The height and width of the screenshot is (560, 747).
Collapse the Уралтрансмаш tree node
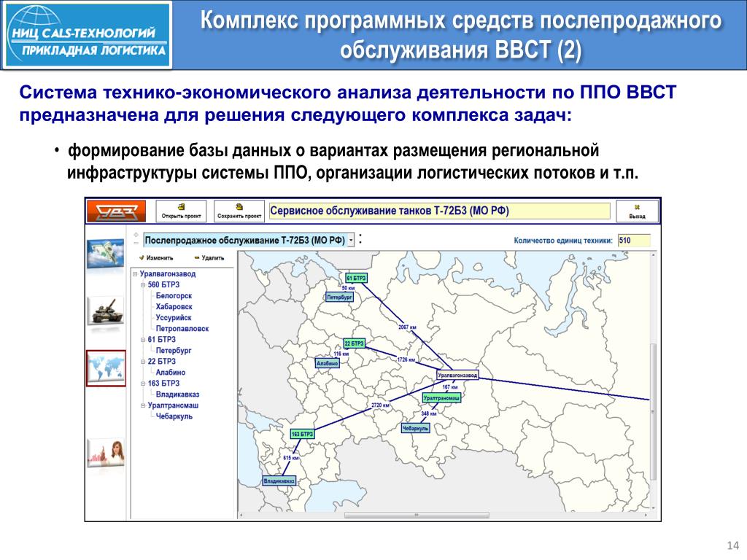(143, 405)
